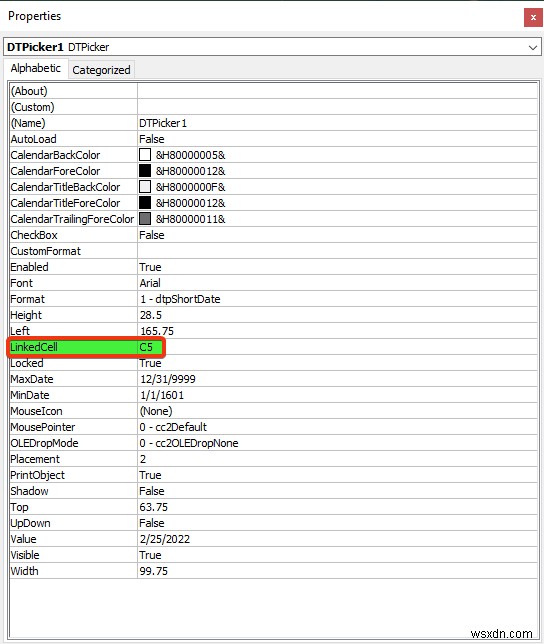
Task: Close the Properties window
Action: pyautogui.click(x=533, y=17)
